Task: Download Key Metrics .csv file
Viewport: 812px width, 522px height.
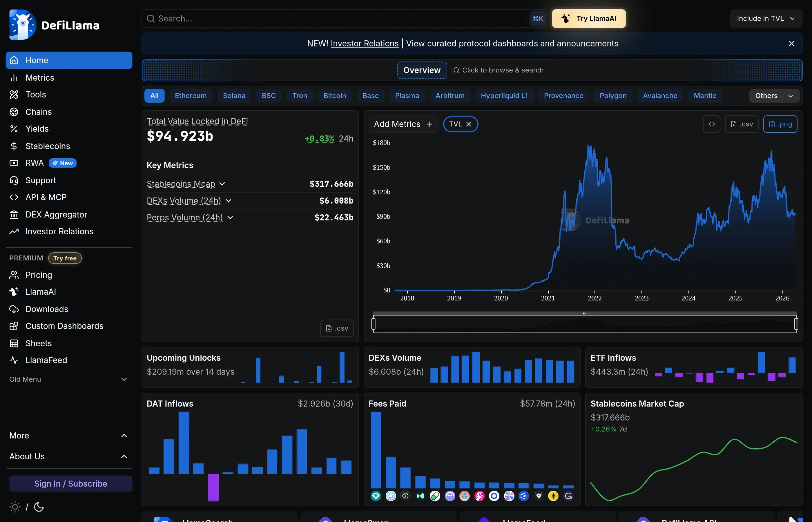Action: pyautogui.click(x=337, y=328)
